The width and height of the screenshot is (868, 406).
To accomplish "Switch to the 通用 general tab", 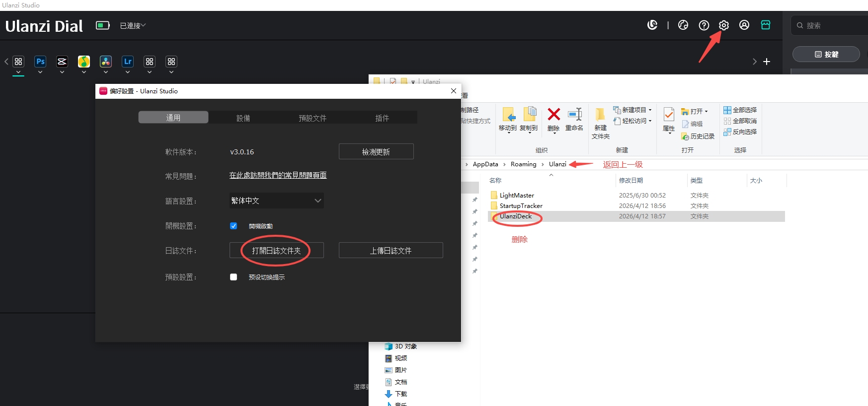I will click(x=173, y=118).
